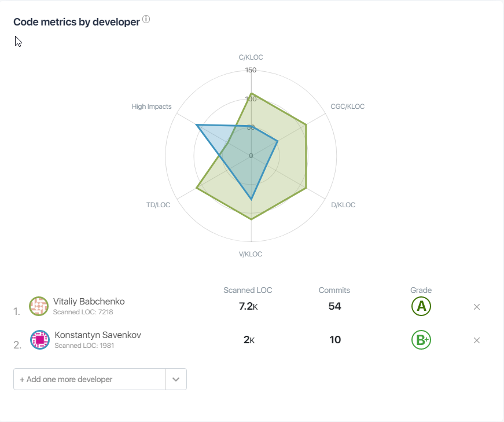The width and height of the screenshot is (504, 422).
Task: Click the Commits column header
Action: coord(334,290)
